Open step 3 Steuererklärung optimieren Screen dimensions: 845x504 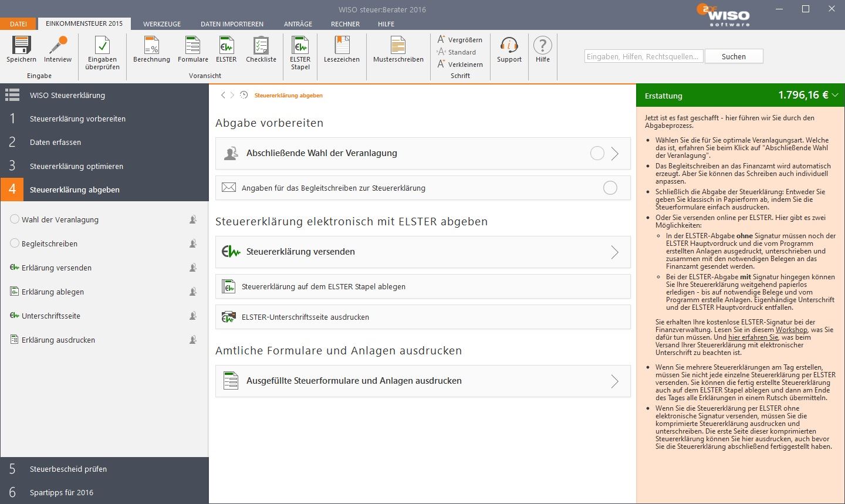(x=104, y=166)
